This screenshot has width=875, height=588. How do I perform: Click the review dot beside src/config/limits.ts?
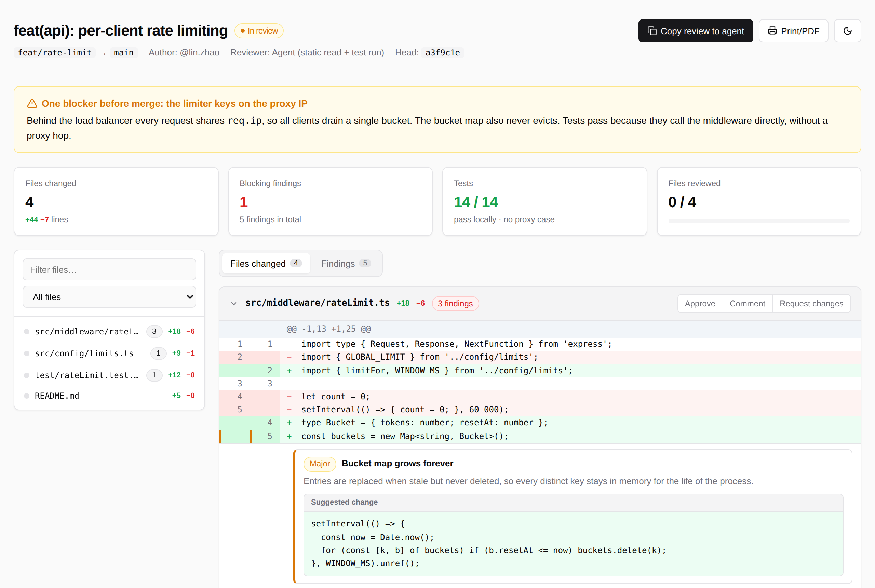[x=27, y=353]
